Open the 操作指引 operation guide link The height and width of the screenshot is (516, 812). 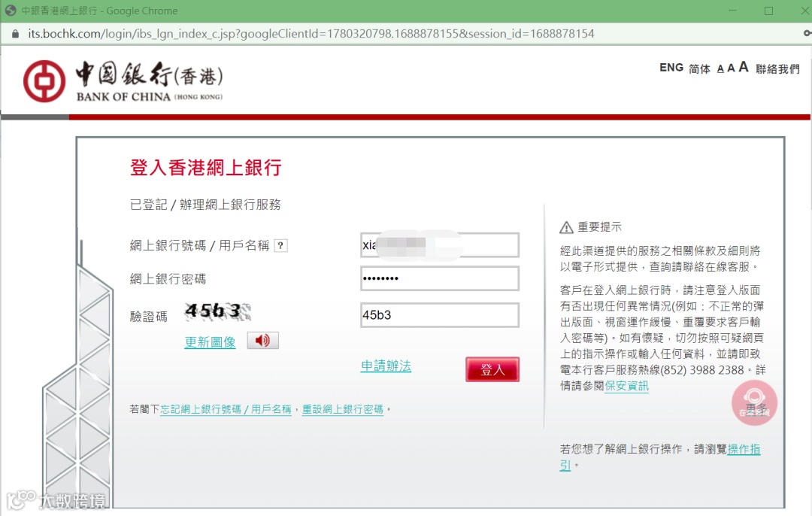point(744,449)
